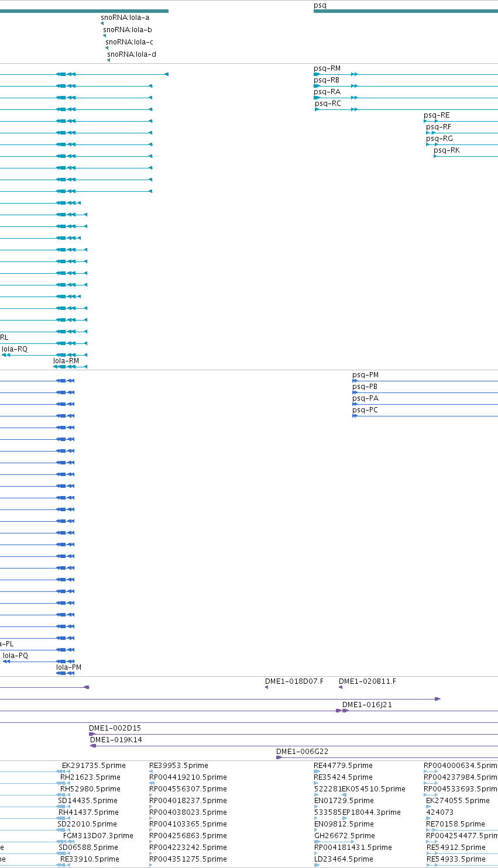Click DME1-020B11.F feature label
Image resolution: width=498 pixels, height=868 pixels.
point(368,681)
